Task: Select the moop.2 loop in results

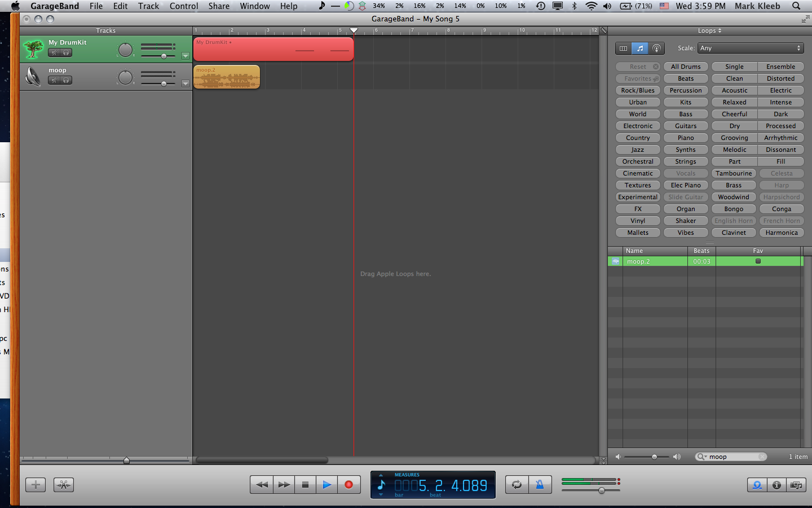Action: pyautogui.click(x=705, y=261)
